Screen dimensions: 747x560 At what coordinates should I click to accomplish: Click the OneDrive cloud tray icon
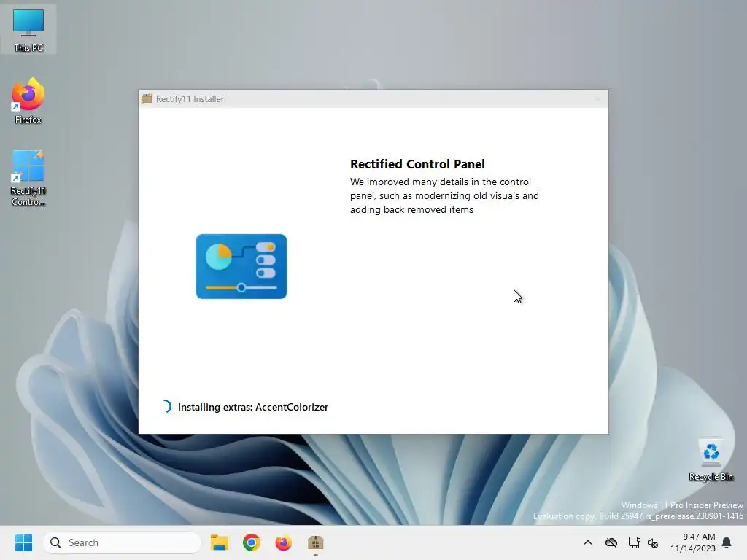(x=611, y=542)
